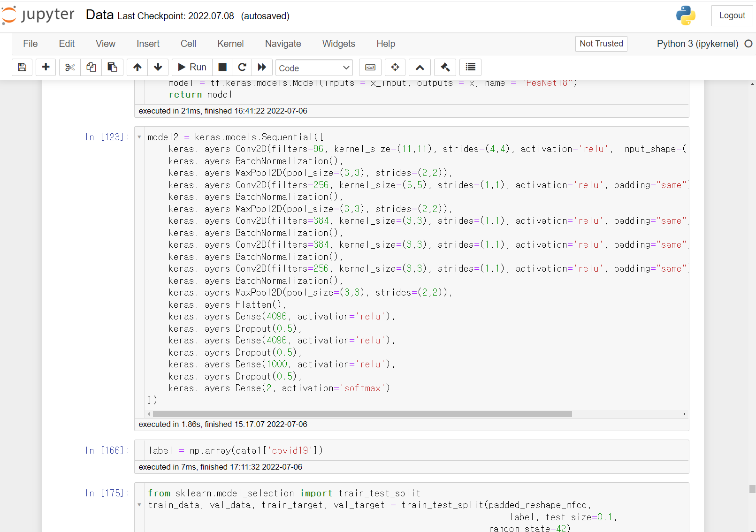Run the selected cell
The image size is (756, 532).
(x=191, y=67)
